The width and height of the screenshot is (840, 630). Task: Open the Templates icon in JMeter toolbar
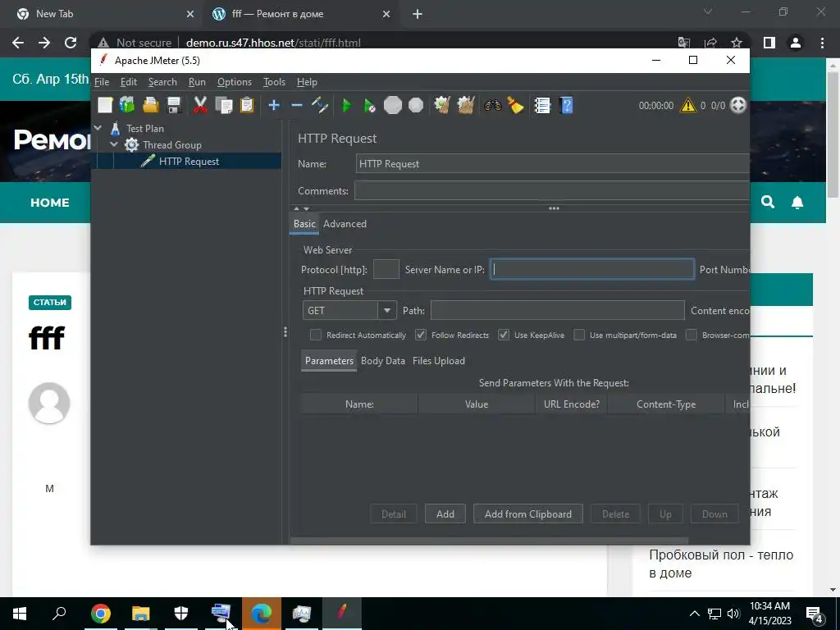[127, 106]
